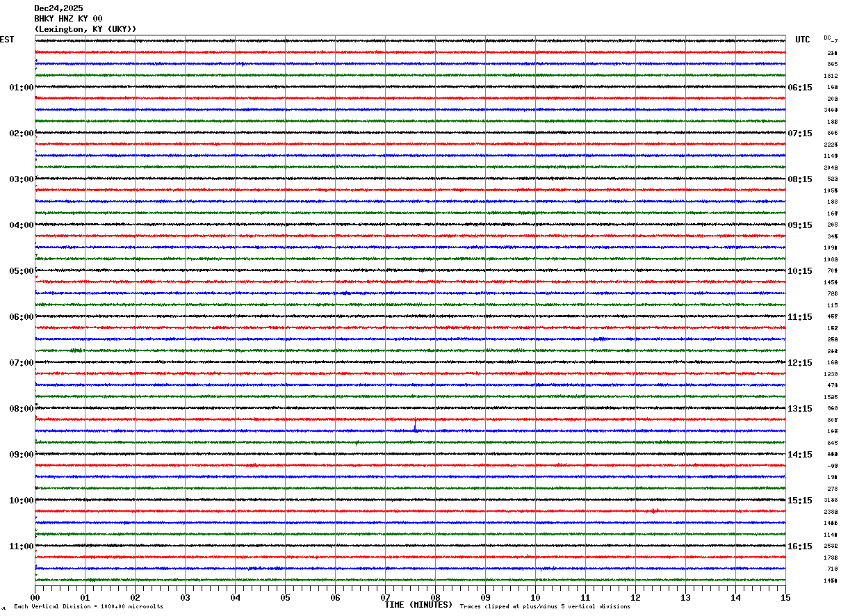Click the DC offset value 645
This screenshot has height=616, width=841.
[x=832, y=443]
